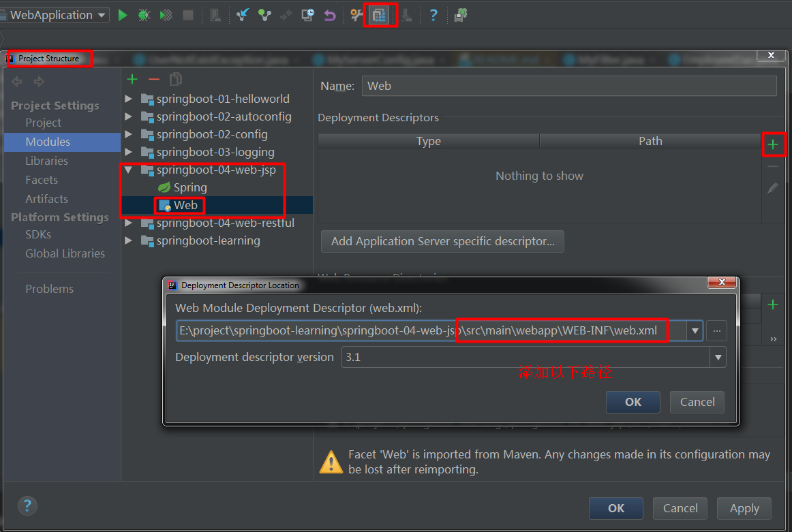Viewport: 792px width, 532px height.
Task: Click the web.xml descriptor path field
Action: [432, 331]
